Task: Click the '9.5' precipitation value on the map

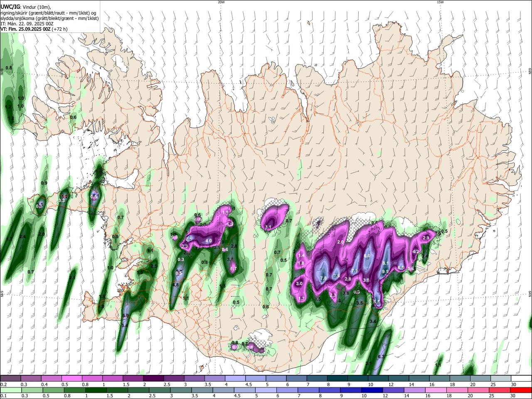Action: 385,271
